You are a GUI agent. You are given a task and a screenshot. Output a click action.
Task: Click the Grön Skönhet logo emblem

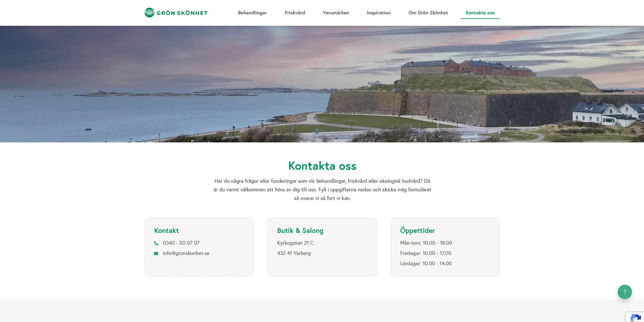[x=149, y=13]
